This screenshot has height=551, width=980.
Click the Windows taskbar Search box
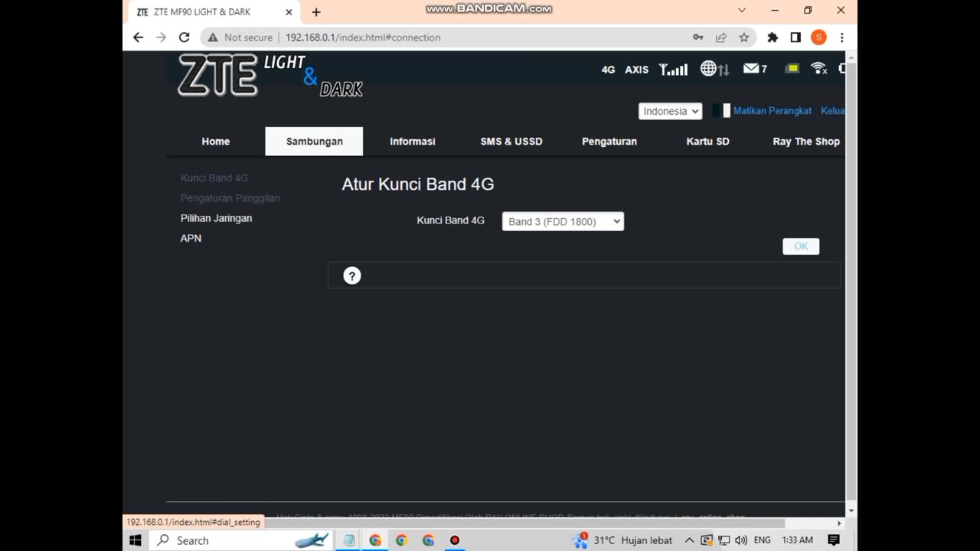pyautogui.click(x=242, y=540)
